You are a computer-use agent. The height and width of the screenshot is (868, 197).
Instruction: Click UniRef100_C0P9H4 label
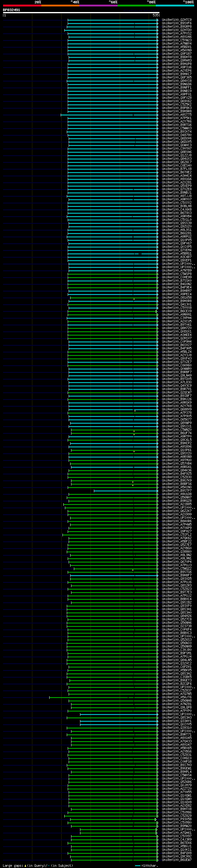pos(176,341)
